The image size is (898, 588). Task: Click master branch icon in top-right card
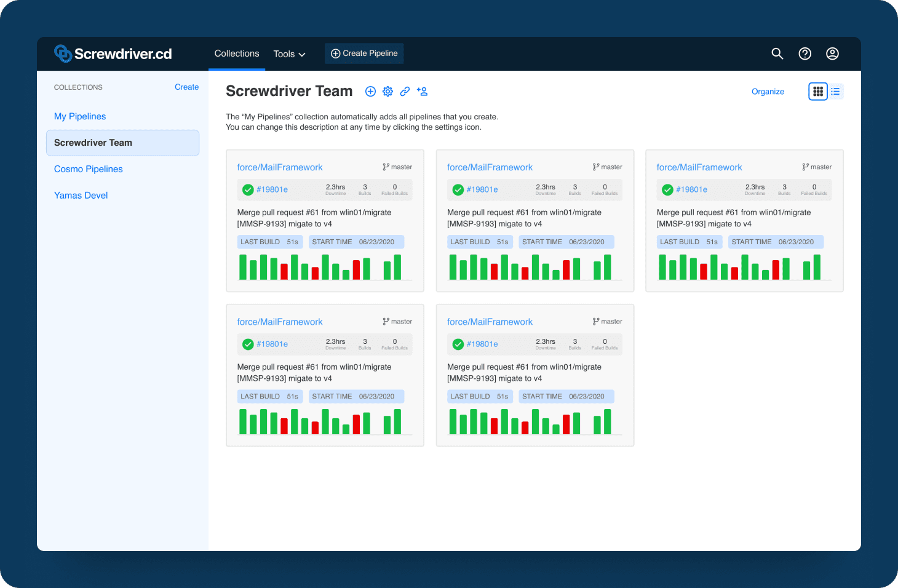point(805,167)
